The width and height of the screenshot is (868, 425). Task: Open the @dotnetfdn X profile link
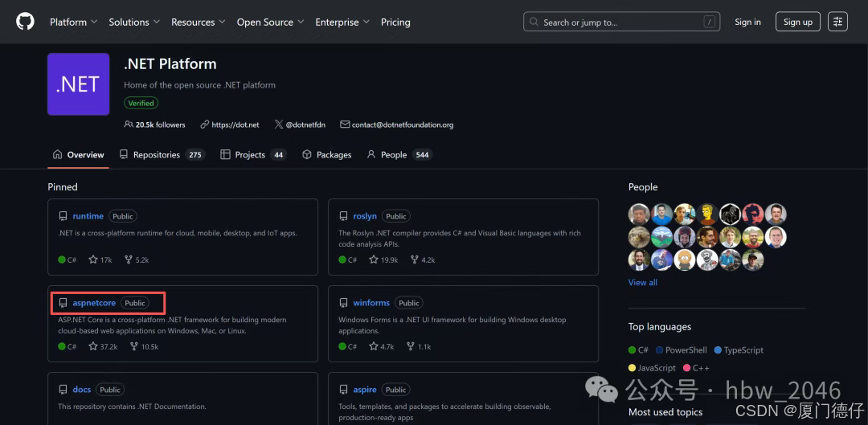point(300,125)
